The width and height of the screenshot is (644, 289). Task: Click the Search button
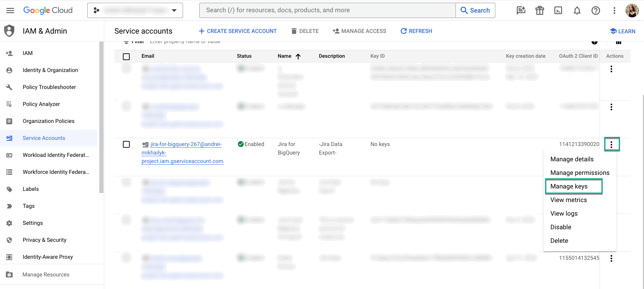475,10
